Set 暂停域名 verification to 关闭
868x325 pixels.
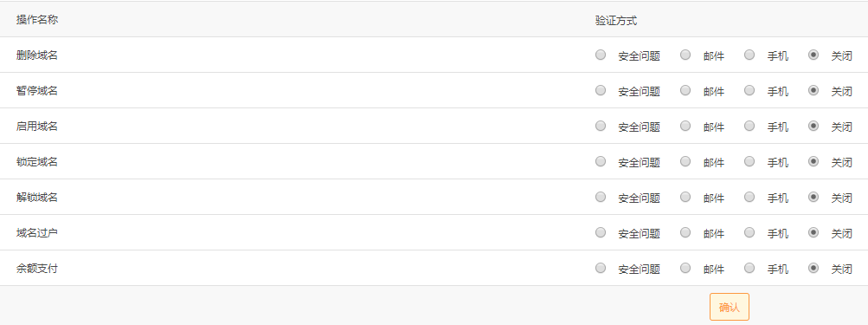[x=813, y=90]
